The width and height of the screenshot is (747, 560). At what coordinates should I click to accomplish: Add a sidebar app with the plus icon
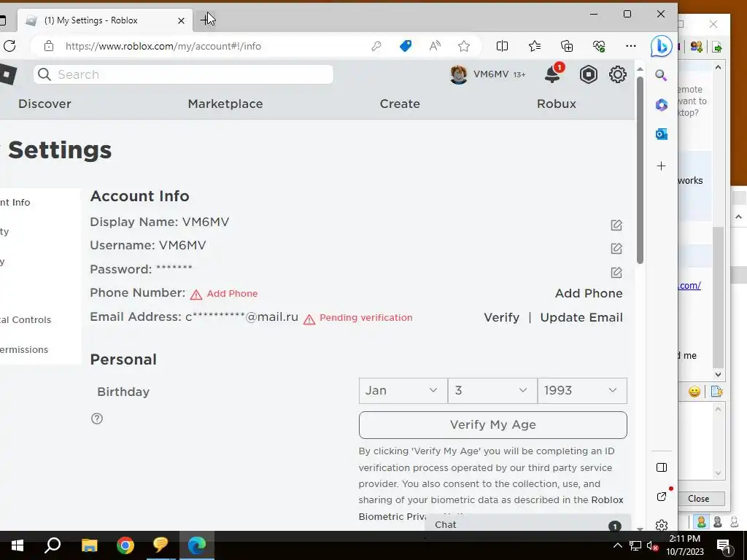click(661, 166)
